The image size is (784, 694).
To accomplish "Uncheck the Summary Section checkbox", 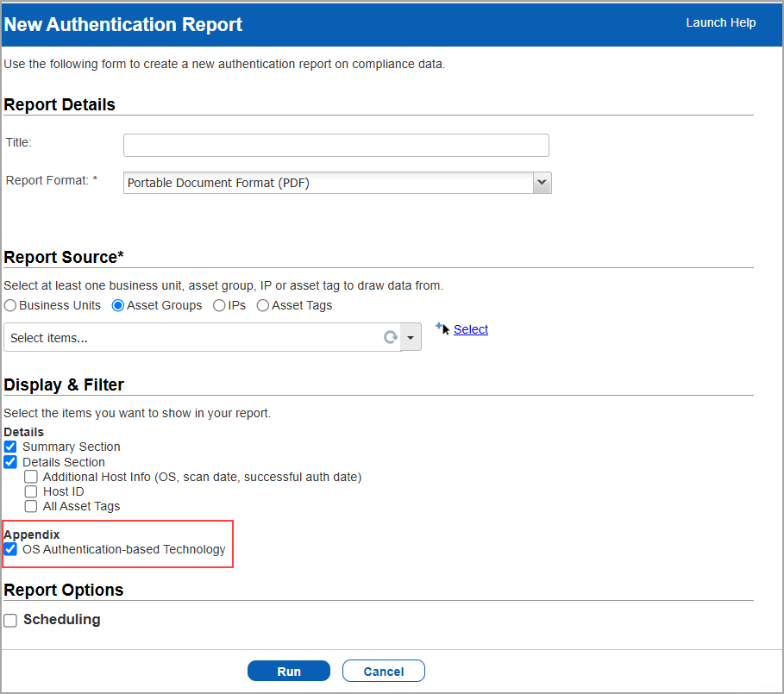I will pyautogui.click(x=10, y=447).
